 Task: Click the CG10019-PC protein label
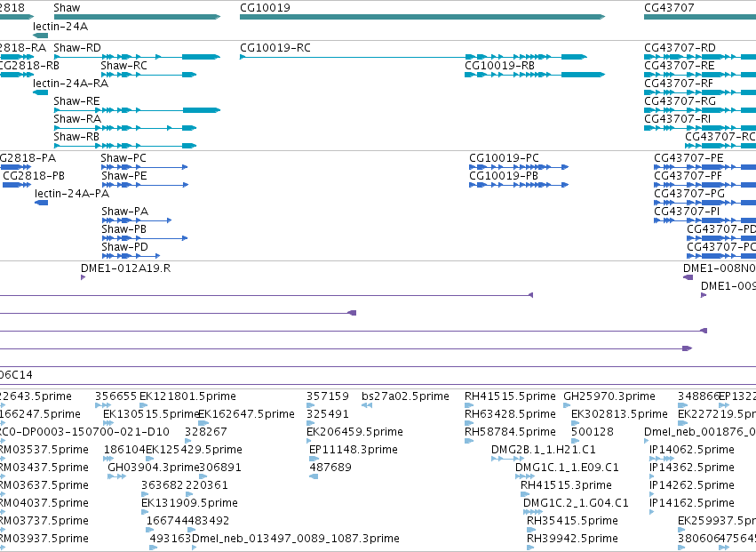click(x=504, y=158)
